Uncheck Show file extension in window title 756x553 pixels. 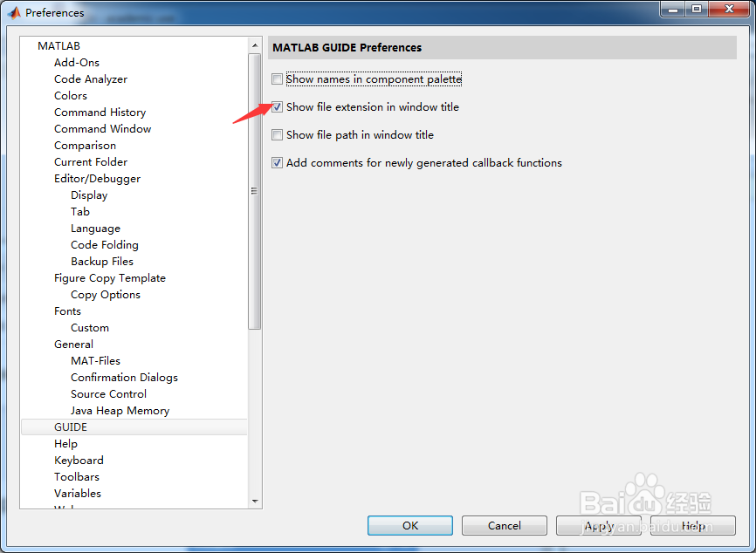(x=277, y=107)
